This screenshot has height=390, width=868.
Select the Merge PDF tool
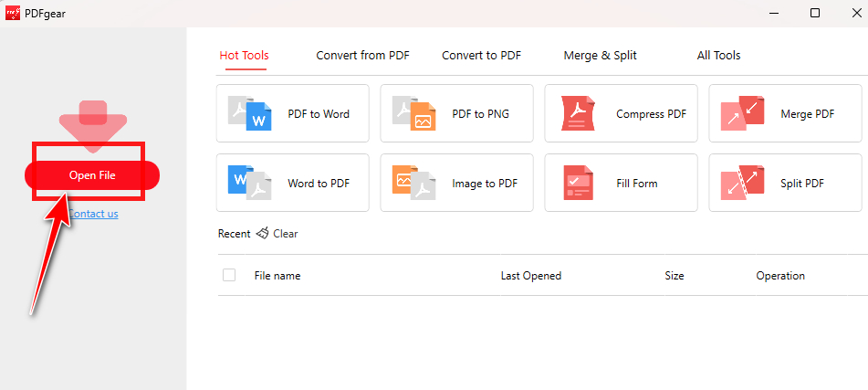tap(786, 113)
